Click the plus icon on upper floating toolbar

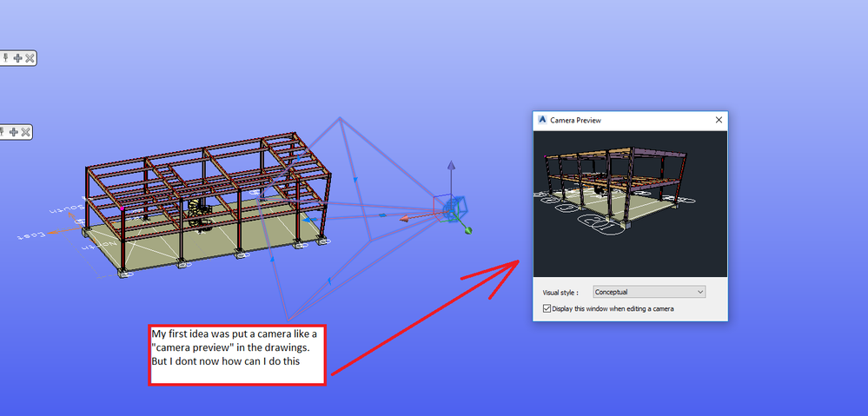pos(17,57)
